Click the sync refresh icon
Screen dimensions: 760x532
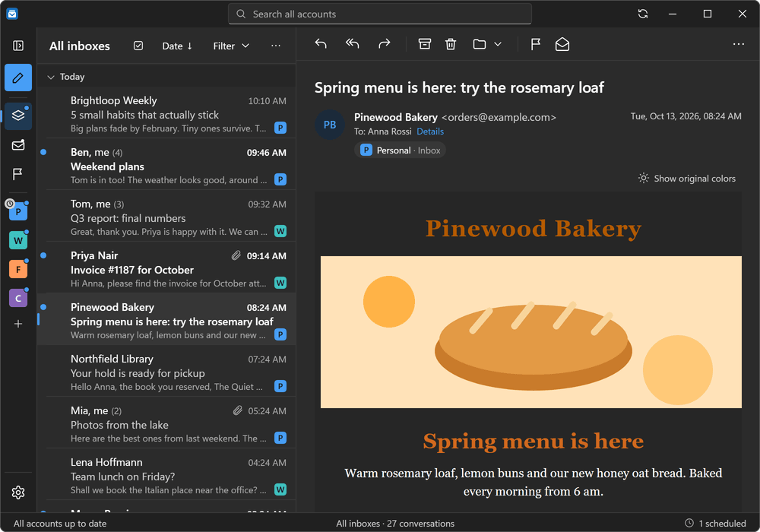(x=643, y=14)
